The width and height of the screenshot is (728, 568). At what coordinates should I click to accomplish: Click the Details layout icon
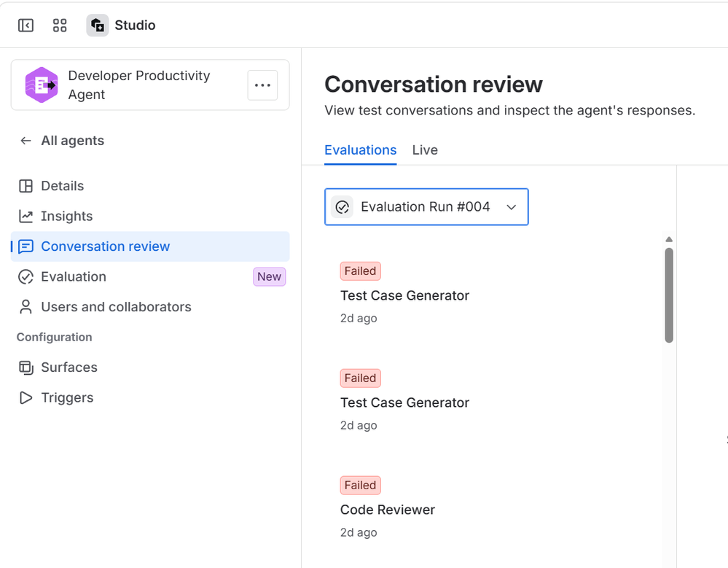coord(26,186)
